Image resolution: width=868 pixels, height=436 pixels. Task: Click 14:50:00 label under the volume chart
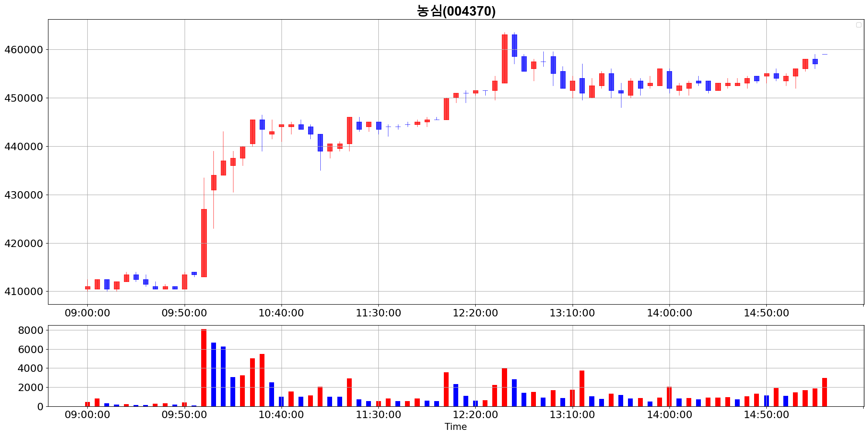tap(766, 415)
